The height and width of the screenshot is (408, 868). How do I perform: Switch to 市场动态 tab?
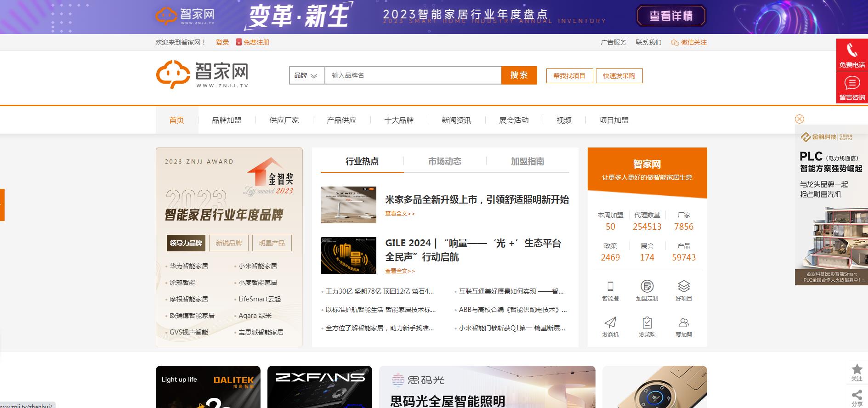click(445, 161)
